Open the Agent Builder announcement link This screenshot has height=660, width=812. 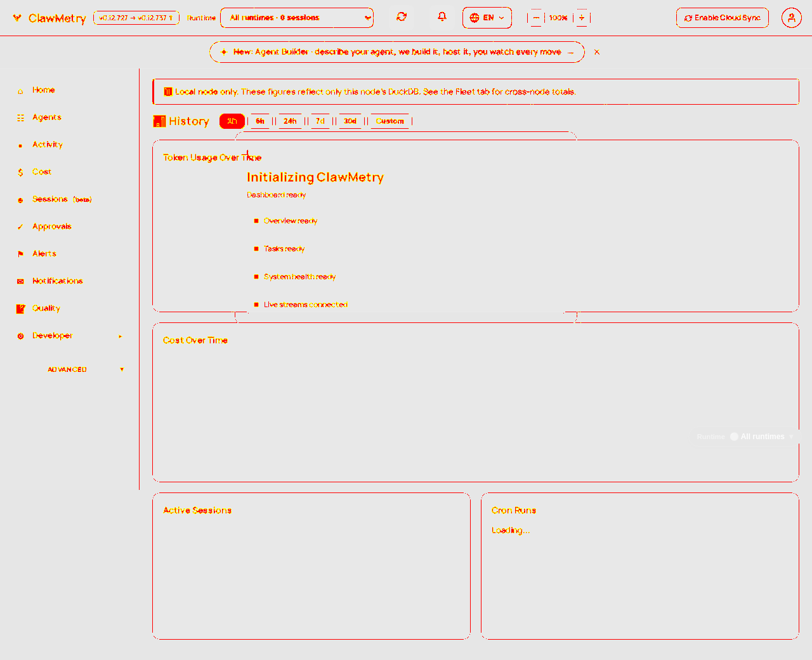coord(397,52)
